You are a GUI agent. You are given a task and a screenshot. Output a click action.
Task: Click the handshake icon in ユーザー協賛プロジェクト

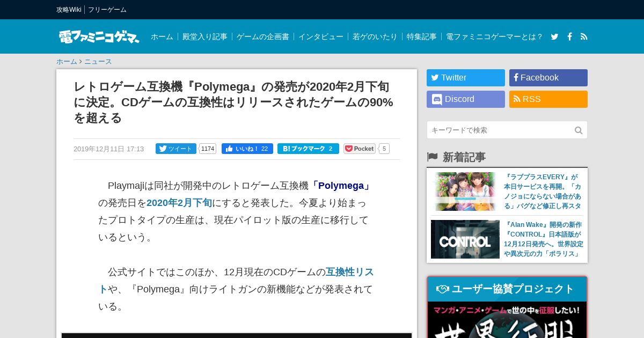[x=443, y=289]
